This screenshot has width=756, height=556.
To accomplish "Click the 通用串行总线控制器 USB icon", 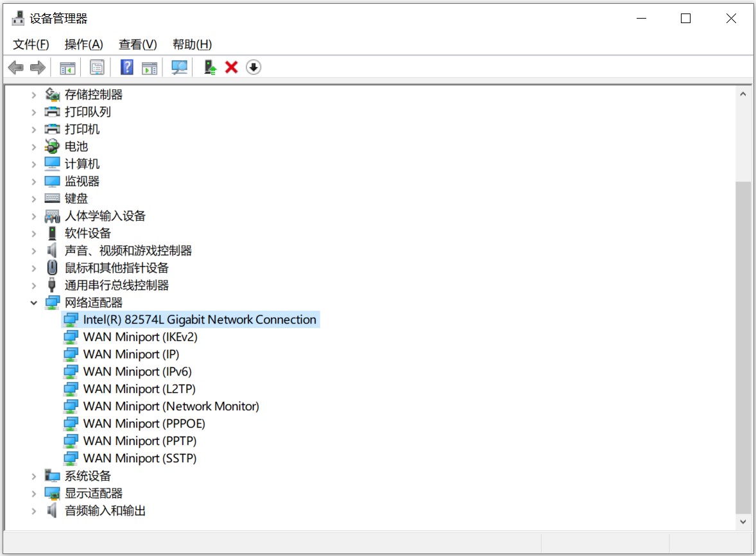I will (x=52, y=285).
